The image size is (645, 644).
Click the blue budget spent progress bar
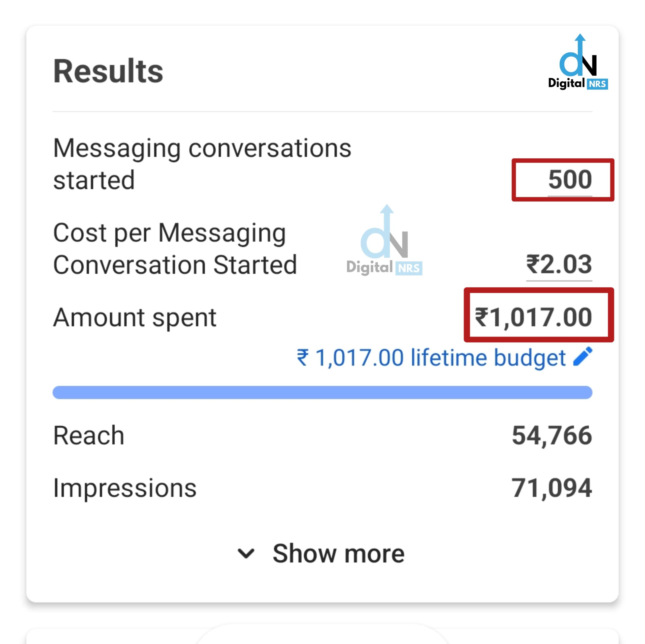pos(322,392)
